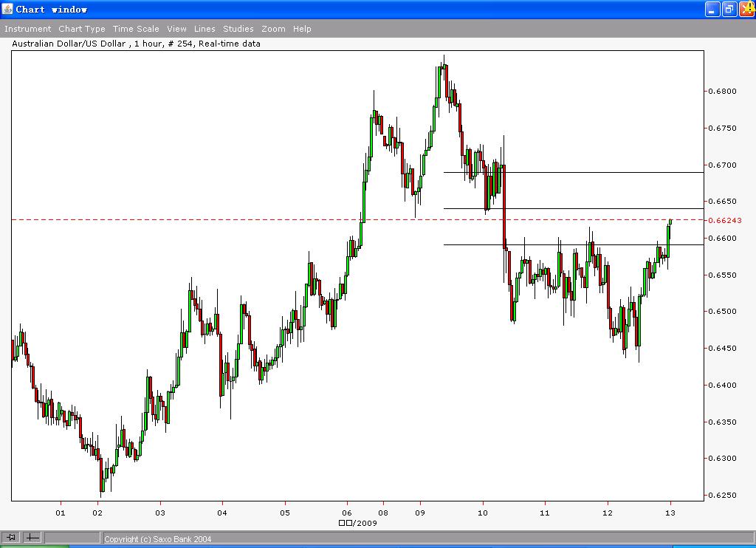Open the Help menu

302,29
